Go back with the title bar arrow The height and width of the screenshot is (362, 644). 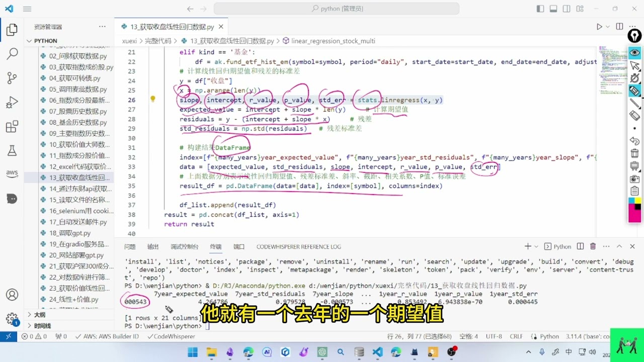[190, 9]
